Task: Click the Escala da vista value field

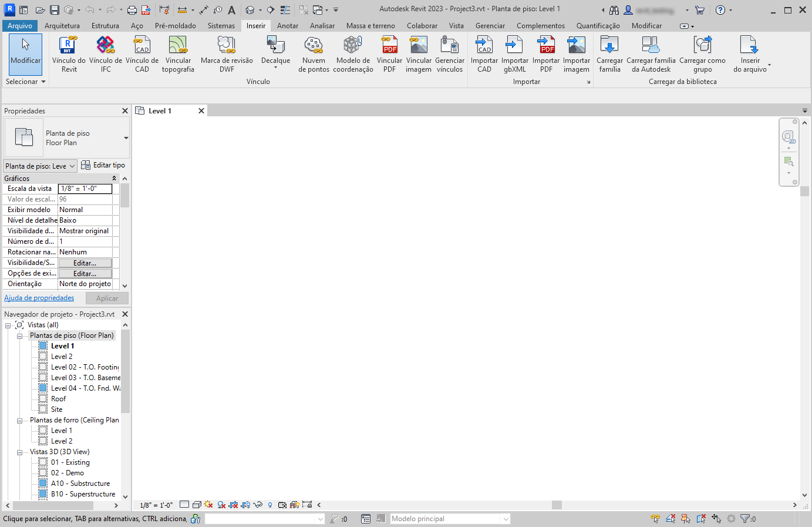Action: coord(85,189)
